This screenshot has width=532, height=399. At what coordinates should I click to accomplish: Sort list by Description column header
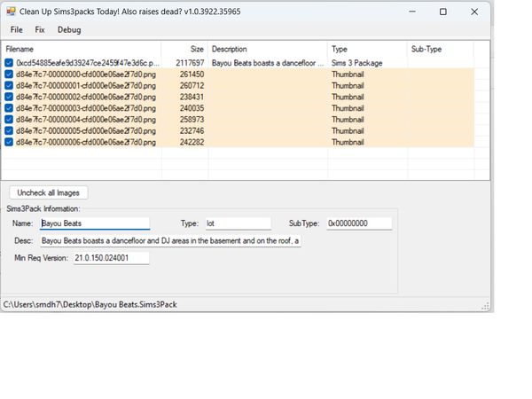tap(268, 49)
